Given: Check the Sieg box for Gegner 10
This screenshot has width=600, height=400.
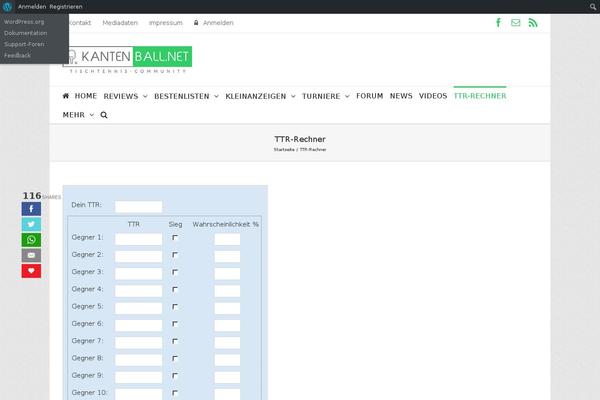Looking at the screenshot, I should coord(175,393).
